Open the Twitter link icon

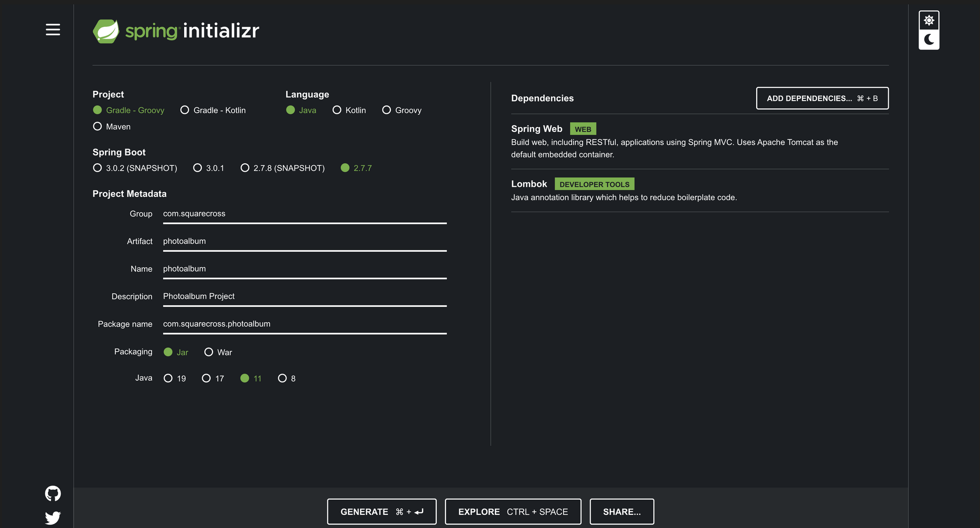tap(53, 518)
